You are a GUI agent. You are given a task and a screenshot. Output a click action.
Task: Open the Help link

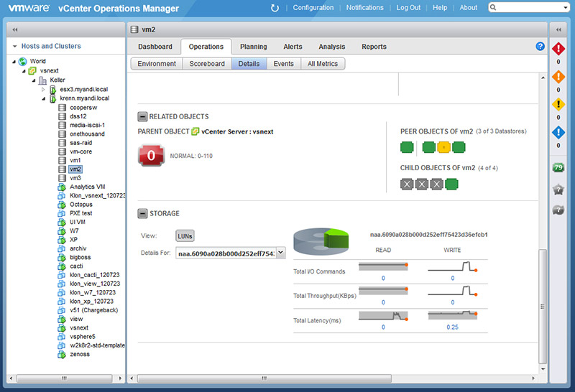(x=440, y=8)
